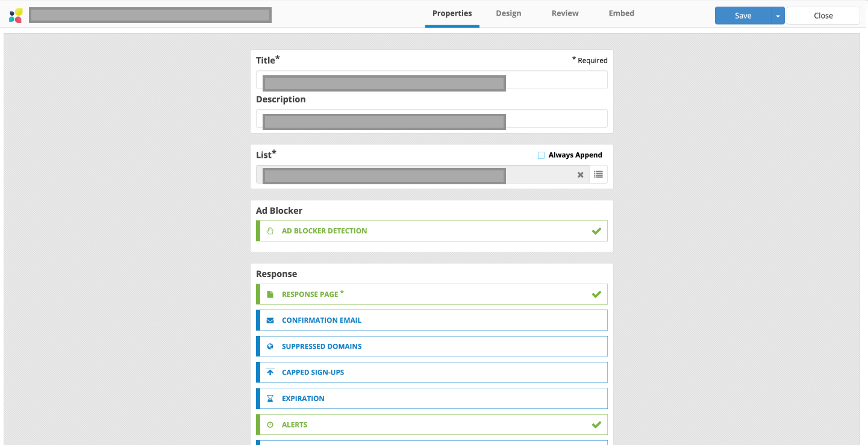
Task: Clear the List field using the X icon
Action: tap(580, 175)
